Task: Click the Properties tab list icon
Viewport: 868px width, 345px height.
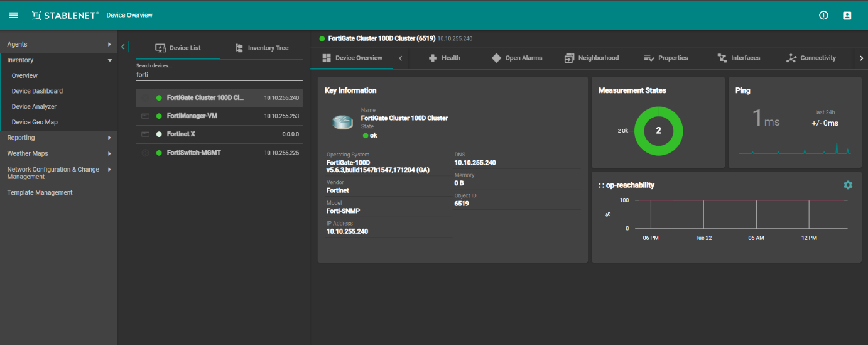Action: click(649, 58)
